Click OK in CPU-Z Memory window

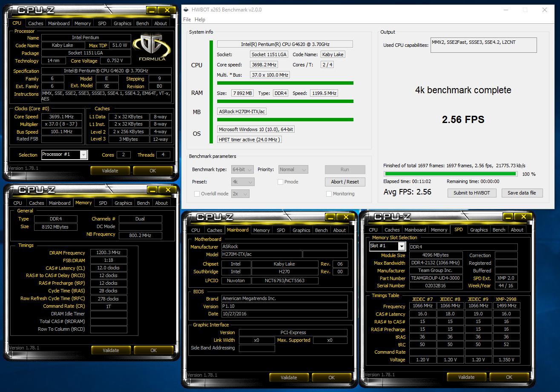154,350
